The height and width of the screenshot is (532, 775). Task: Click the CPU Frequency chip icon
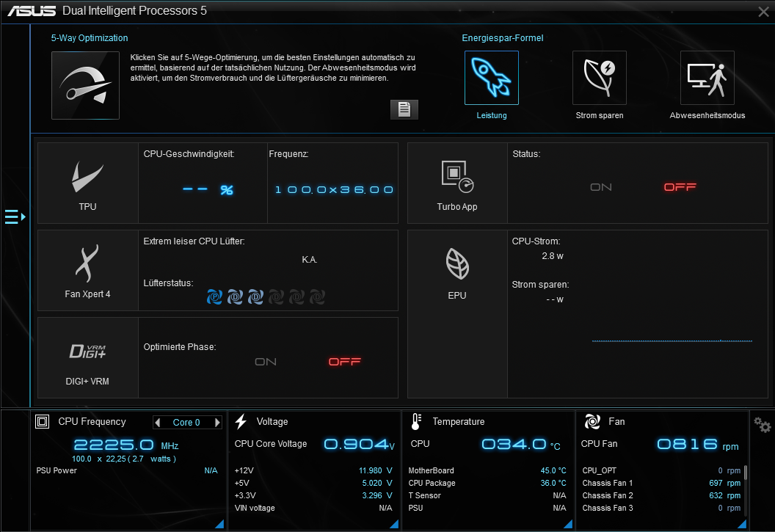pos(43,421)
